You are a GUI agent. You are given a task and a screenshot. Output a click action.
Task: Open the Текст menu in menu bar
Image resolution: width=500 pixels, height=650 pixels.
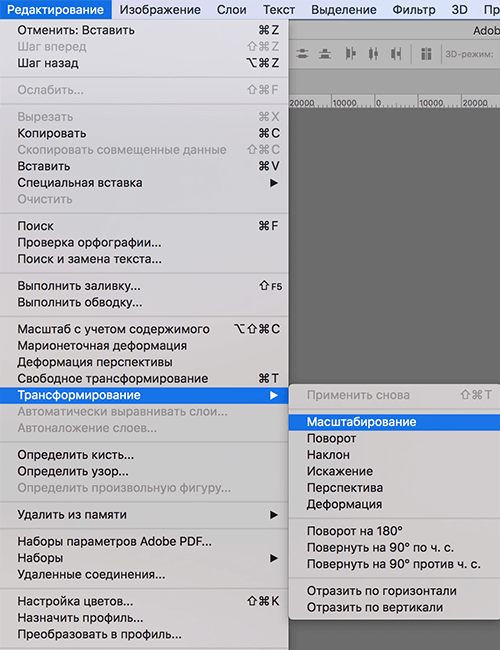click(x=279, y=10)
